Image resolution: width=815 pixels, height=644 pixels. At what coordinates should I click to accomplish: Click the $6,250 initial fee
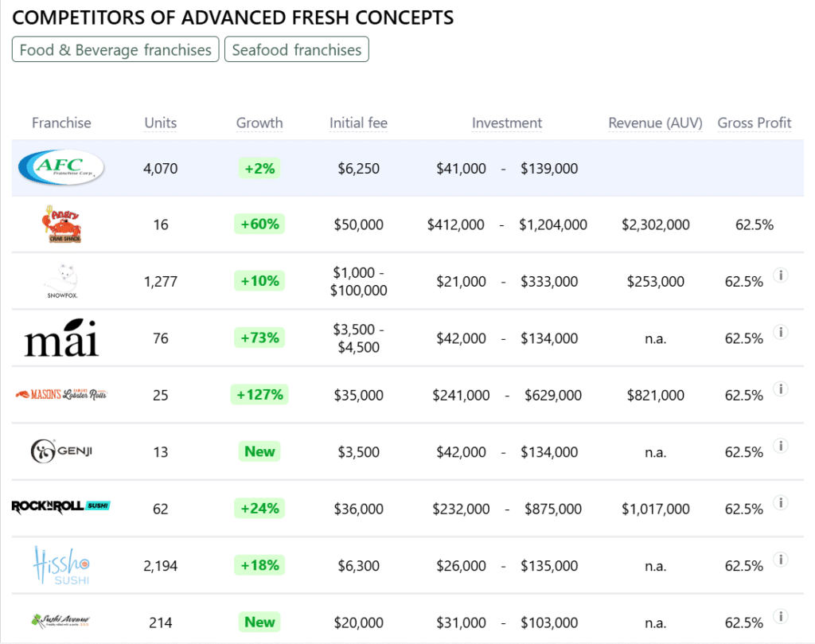[x=359, y=169]
